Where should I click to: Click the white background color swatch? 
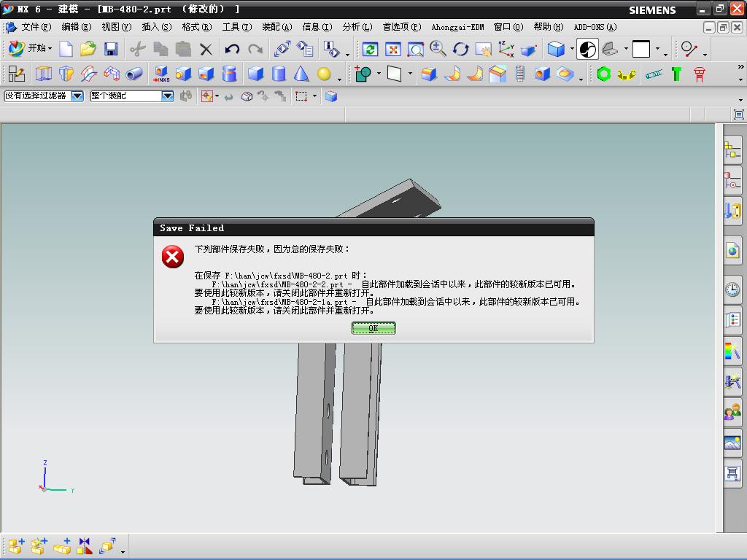pyautogui.click(x=640, y=49)
